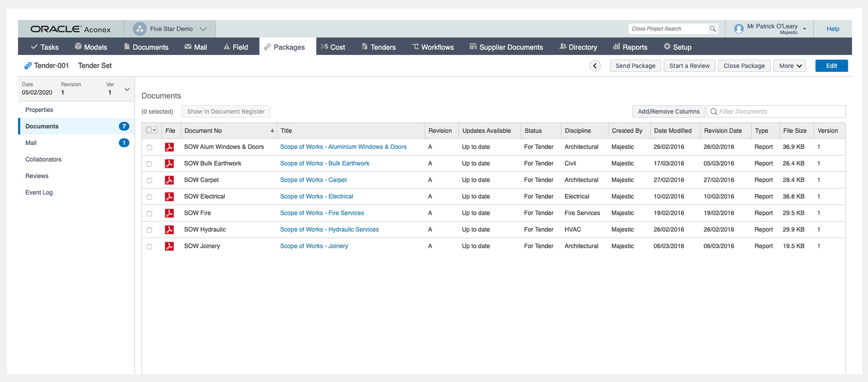Click the Five Star Demo project avatar icon
The height and width of the screenshot is (382, 868).
tap(140, 29)
